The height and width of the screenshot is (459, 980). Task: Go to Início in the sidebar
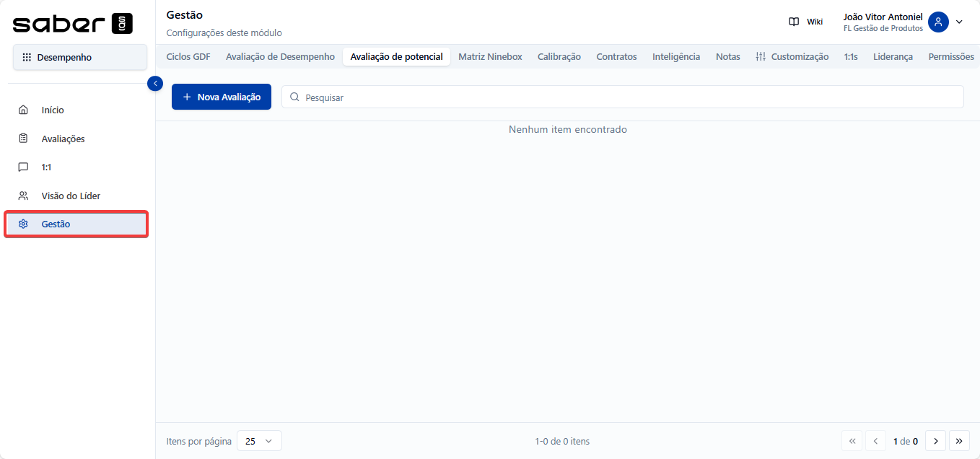[x=53, y=110]
